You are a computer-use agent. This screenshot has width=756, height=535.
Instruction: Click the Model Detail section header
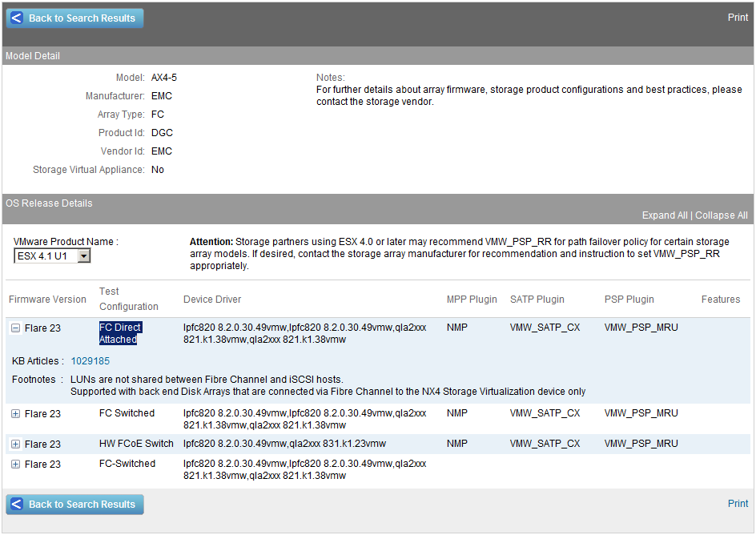coord(31,55)
